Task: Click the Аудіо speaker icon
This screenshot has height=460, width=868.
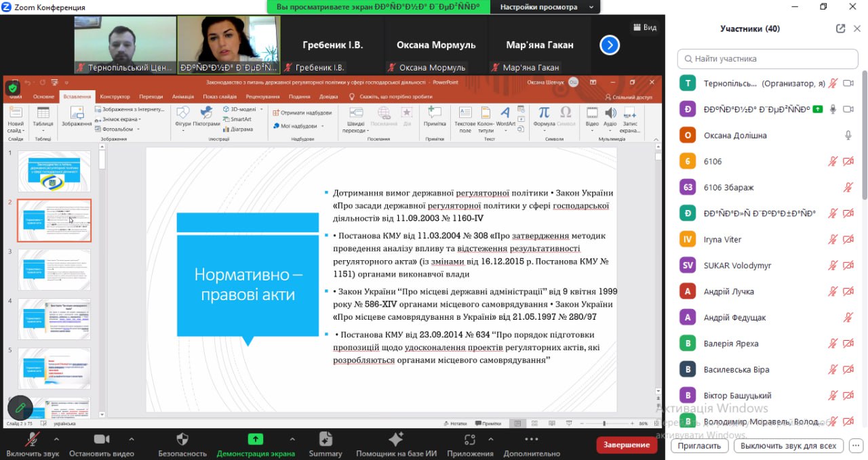Action: pyautogui.click(x=610, y=114)
